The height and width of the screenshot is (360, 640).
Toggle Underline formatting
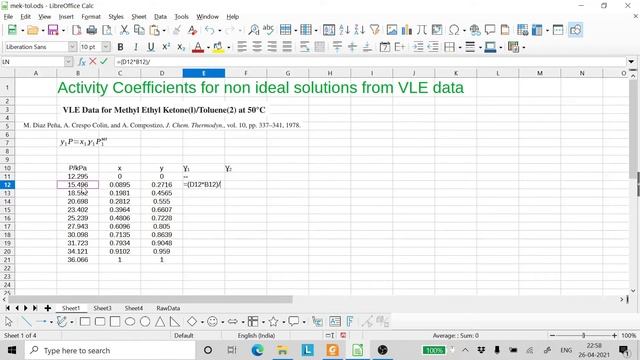pyautogui.click(x=151, y=47)
